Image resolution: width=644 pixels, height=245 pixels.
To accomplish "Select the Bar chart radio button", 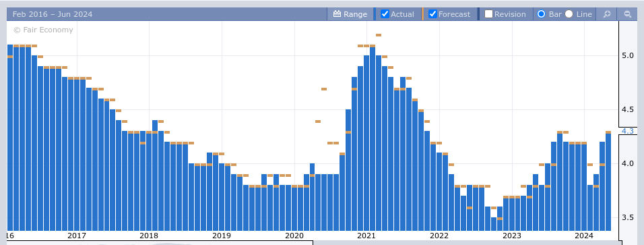I will (542, 14).
